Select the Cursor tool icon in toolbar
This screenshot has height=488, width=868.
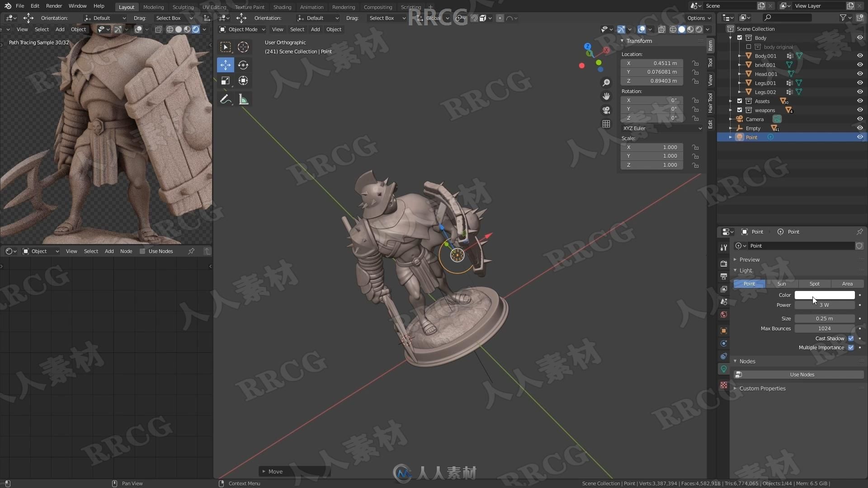(243, 47)
